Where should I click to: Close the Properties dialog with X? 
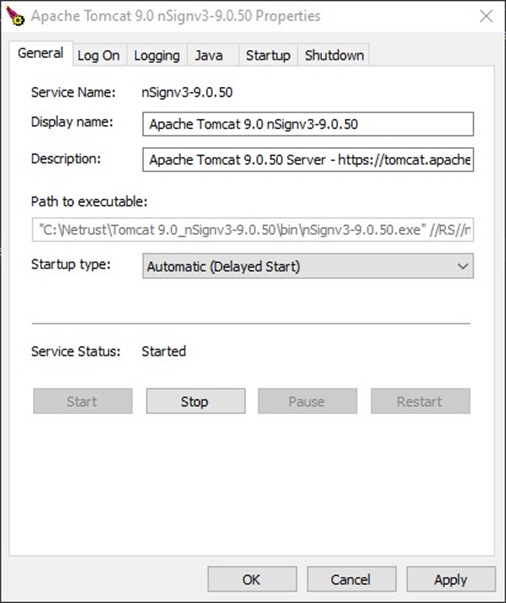point(486,16)
